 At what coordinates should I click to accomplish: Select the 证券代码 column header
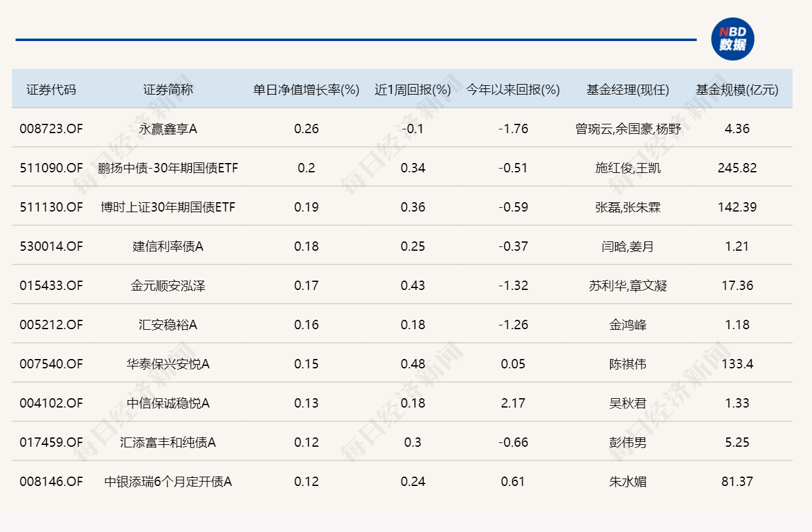coord(51,90)
